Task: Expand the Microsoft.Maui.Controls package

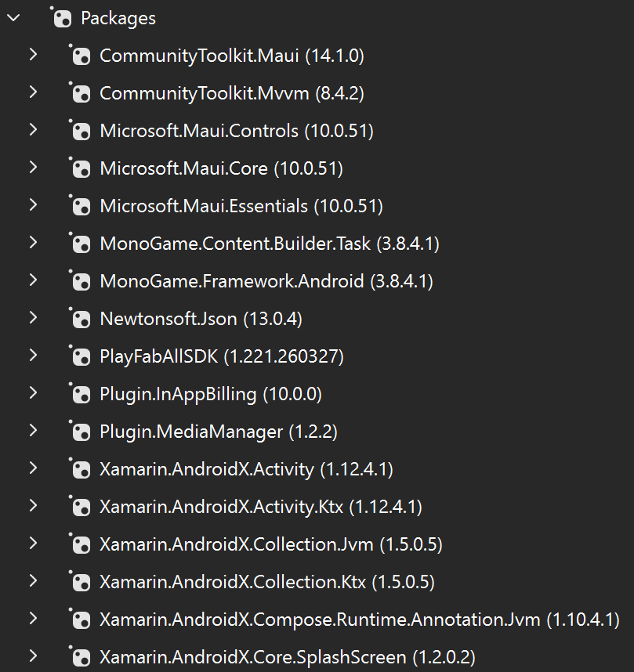Action: [34, 131]
